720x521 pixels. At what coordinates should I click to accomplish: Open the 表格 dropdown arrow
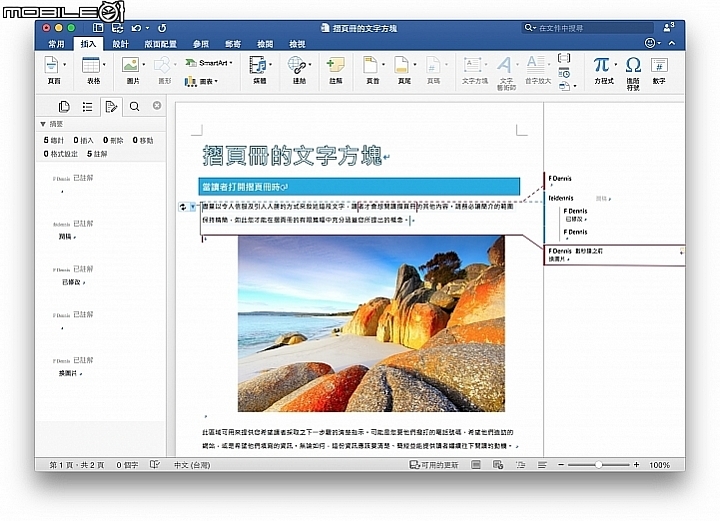pos(104,65)
